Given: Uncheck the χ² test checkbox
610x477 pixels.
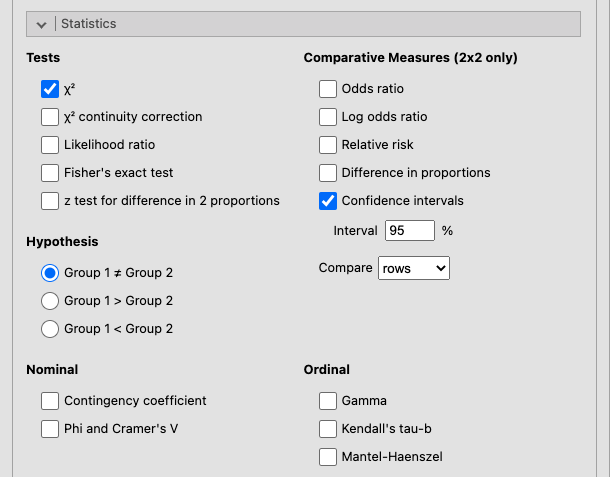Looking at the screenshot, I should tap(50, 89).
